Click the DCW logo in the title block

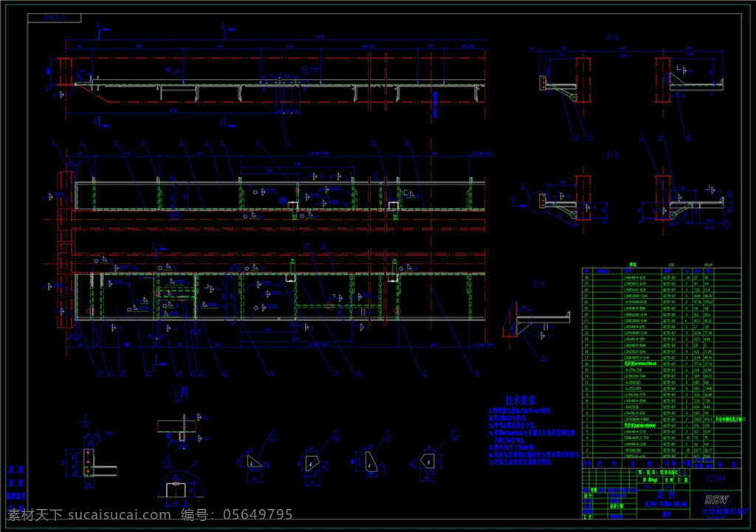coord(716,500)
